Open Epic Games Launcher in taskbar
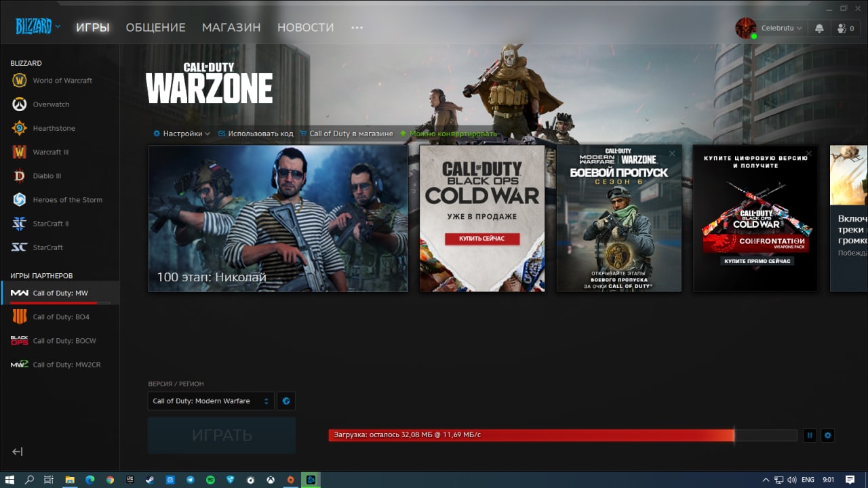Image resolution: width=868 pixels, height=488 pixels. click(x=130, y=480)
